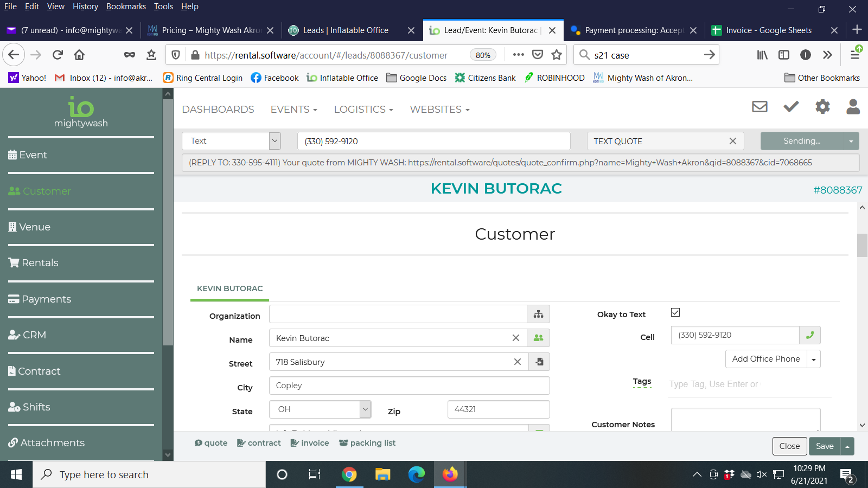The image size is (868, 488).
Task: Open the EVENTS menu
Action: (293, 110)
